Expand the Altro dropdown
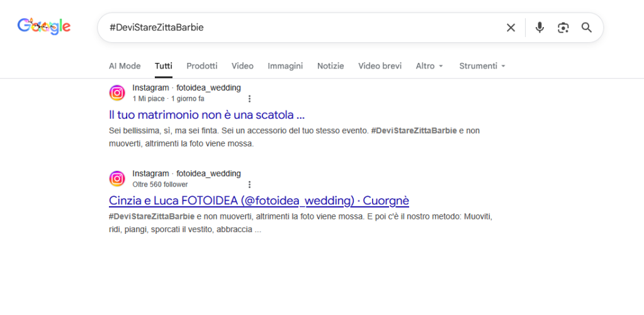 (x=429, y=66)
